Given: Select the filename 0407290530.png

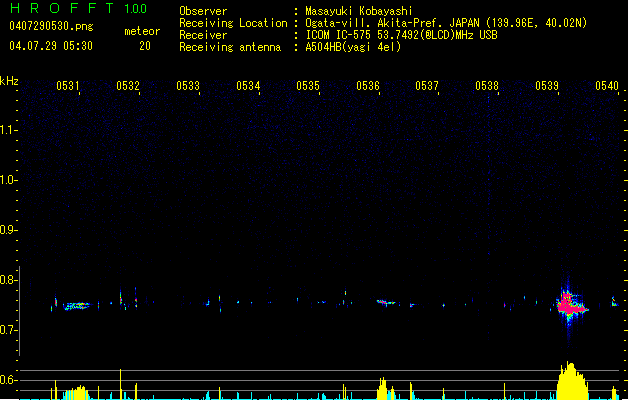Looking at the screenshot, I should (x=51, y=27).
